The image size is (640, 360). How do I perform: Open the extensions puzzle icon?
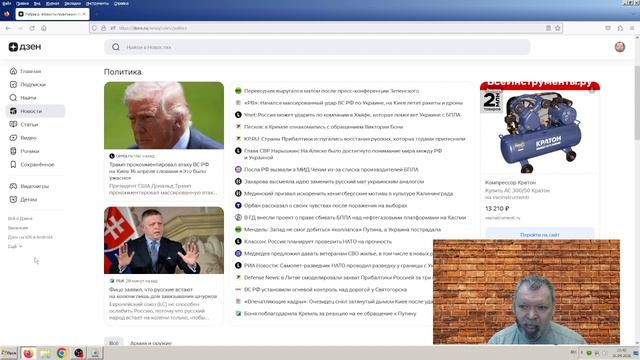(620, 28)
